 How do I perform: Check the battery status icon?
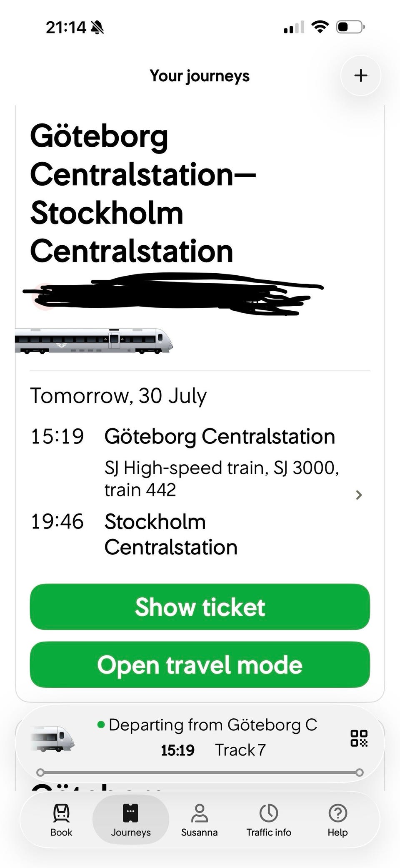coord(350,28)
